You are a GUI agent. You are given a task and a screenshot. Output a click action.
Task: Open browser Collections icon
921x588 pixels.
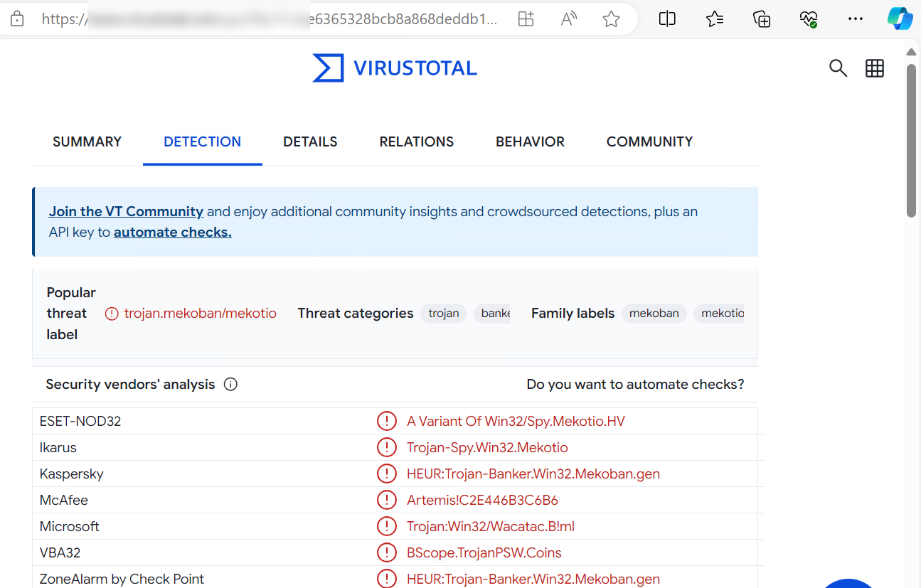point(762,19)
